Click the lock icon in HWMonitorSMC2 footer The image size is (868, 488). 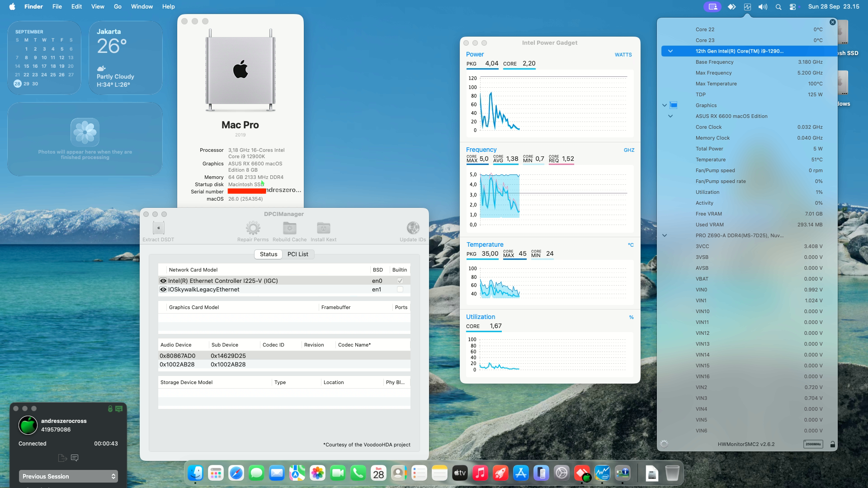tap(832, 444)
